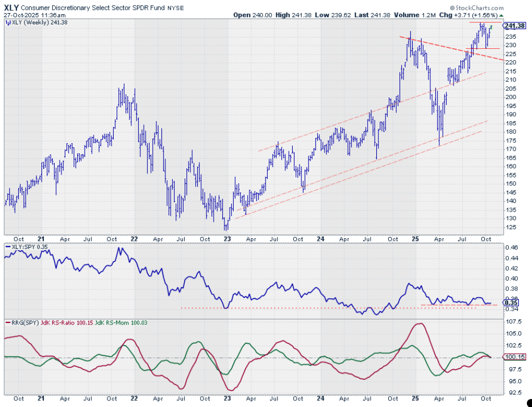Click the Open 240.00 readout
Image resolution: width=532 pixels, height=407 pixels.
(249, 15)
